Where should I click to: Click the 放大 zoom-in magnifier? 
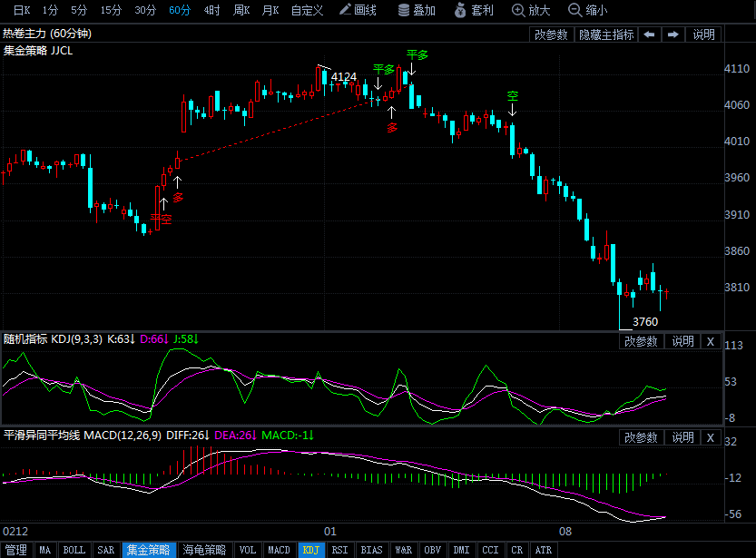(x=531, y=10)
